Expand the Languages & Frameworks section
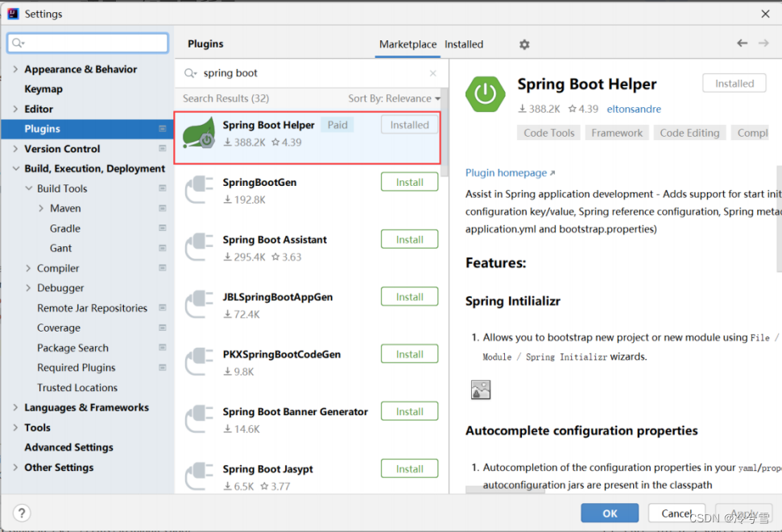The height and width of the screenshot is (532, 782). 15,407
